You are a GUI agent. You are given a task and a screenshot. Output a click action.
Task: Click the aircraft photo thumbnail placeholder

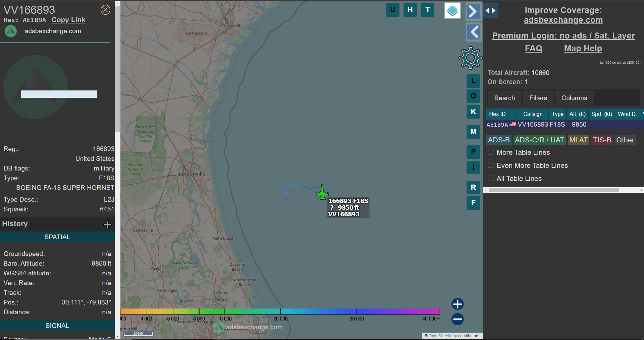pos(36,87)
